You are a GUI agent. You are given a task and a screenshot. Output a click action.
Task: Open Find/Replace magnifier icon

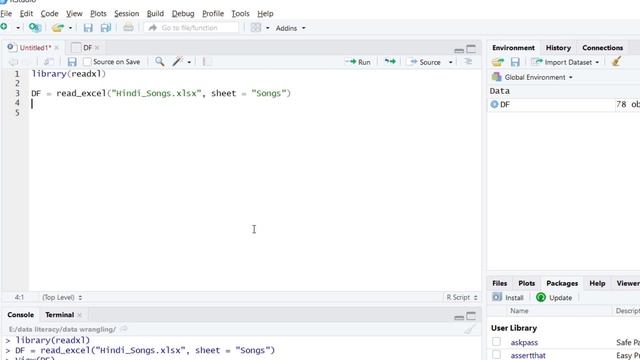[x=160, y=62]
